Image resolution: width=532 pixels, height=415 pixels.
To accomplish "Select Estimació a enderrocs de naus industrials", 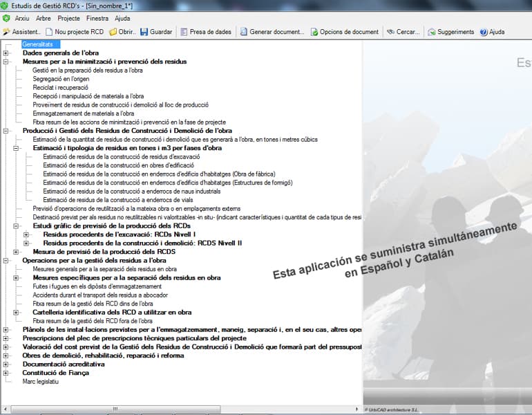I will pos(132,192).
